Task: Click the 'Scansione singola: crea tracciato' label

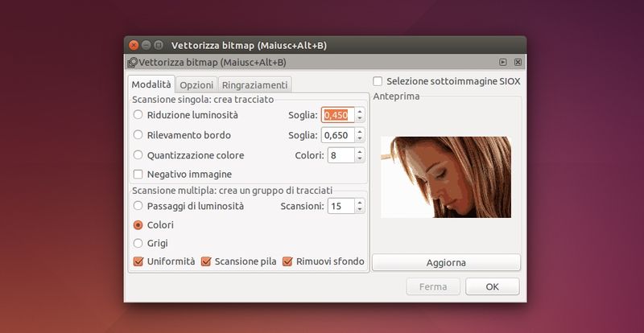Action: [x=203, y=100]
